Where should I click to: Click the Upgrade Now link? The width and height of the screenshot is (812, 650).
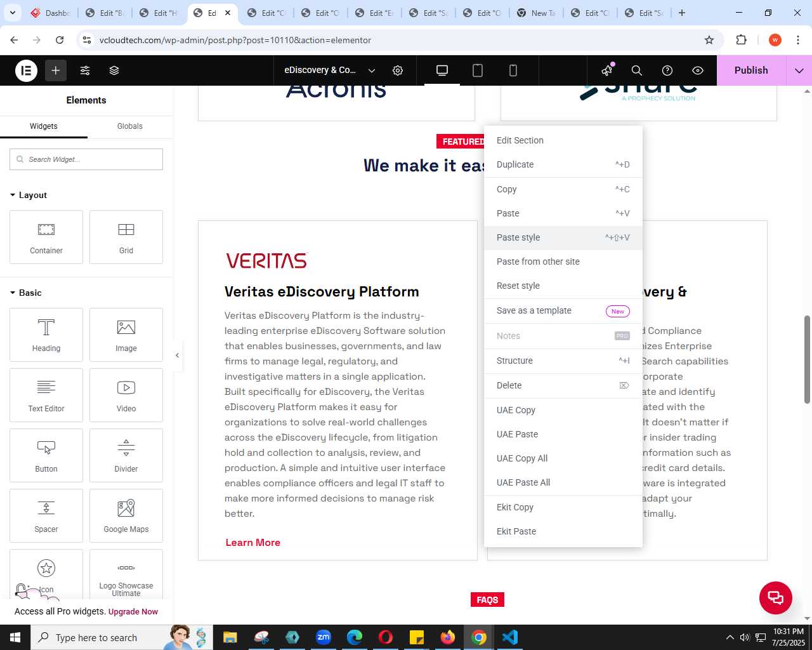click(x=133, y=612)
